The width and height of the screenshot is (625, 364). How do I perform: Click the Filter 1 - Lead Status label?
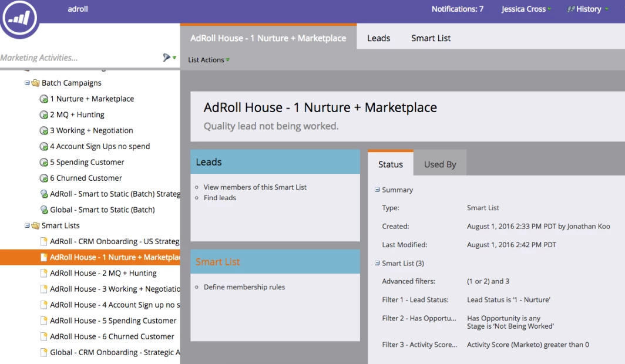point(415,300)
